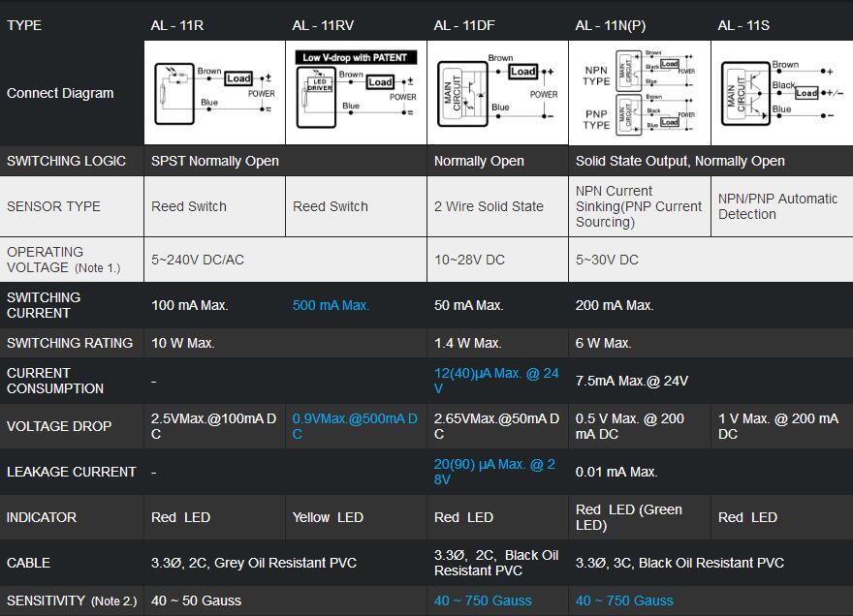Click the AL - 11S column header
This screenshot has width=853, height=616.
(743, 25)
